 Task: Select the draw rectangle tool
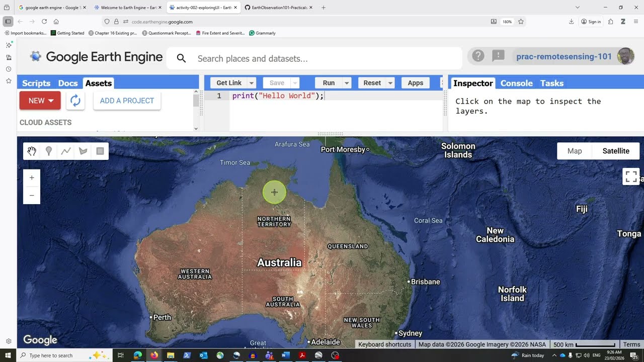[x=100, y=151]
